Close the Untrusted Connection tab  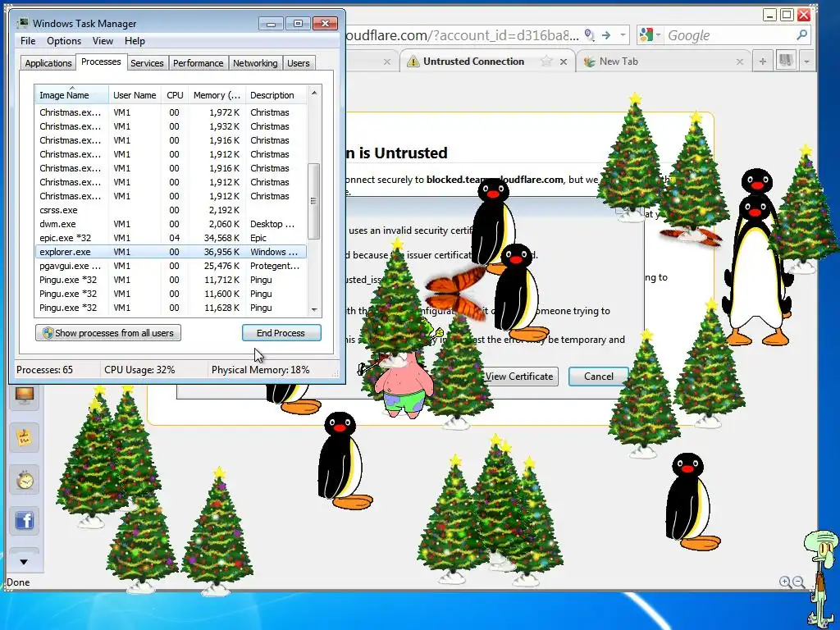coord(564,62)
